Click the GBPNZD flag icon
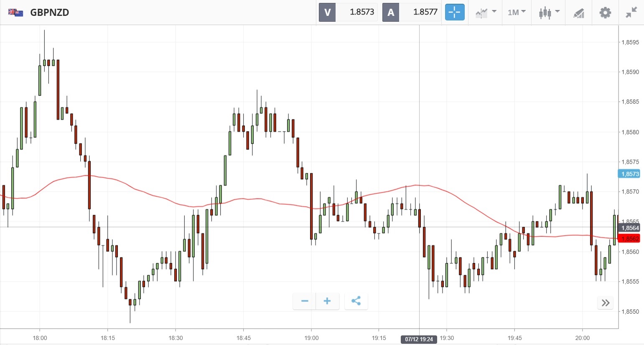644x345 pixels. (16, 13)
